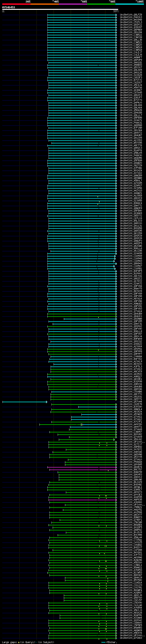Click the UniRef100_Q461Q1 label
This screenshot has height=644, width=146.
pos(131,63)
